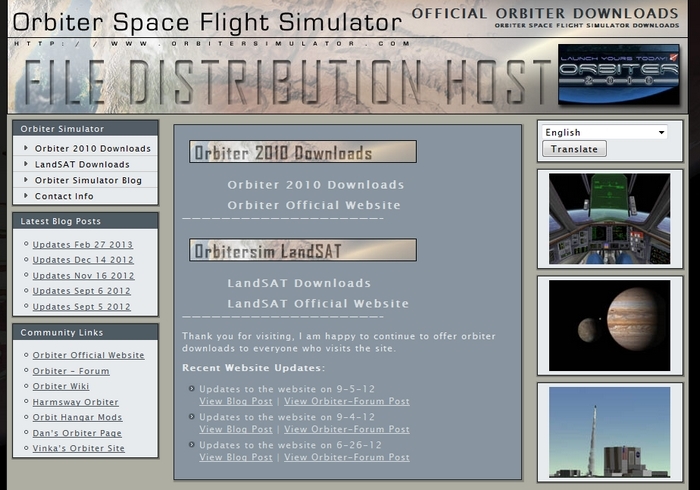Click the Community Links panel header
Image resolution: width=700 pixels, height=490 pixels.
[x=85, y=332]
